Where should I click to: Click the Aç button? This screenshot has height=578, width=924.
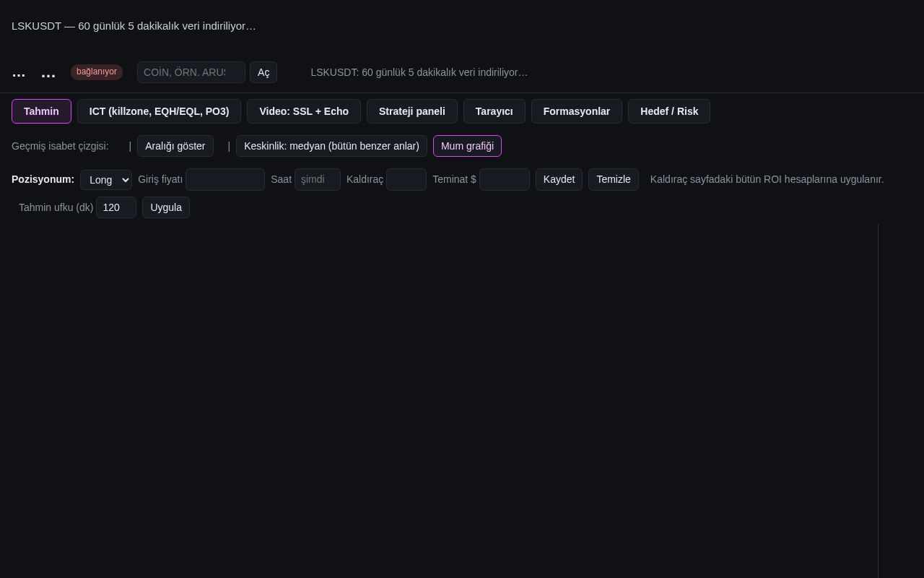(x=263, y=72)
